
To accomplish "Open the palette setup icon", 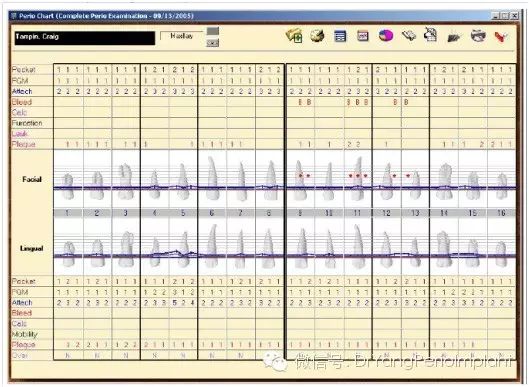I will (317, 35).
